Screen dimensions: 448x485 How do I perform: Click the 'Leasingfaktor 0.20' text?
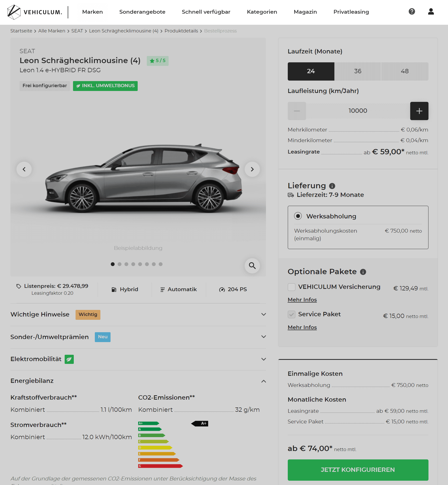point(52,293)
